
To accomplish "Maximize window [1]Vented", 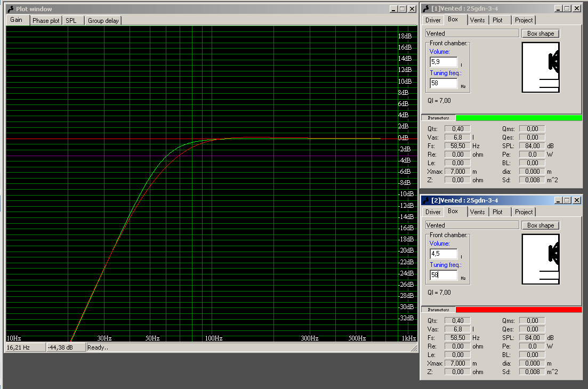I will 567,9.
